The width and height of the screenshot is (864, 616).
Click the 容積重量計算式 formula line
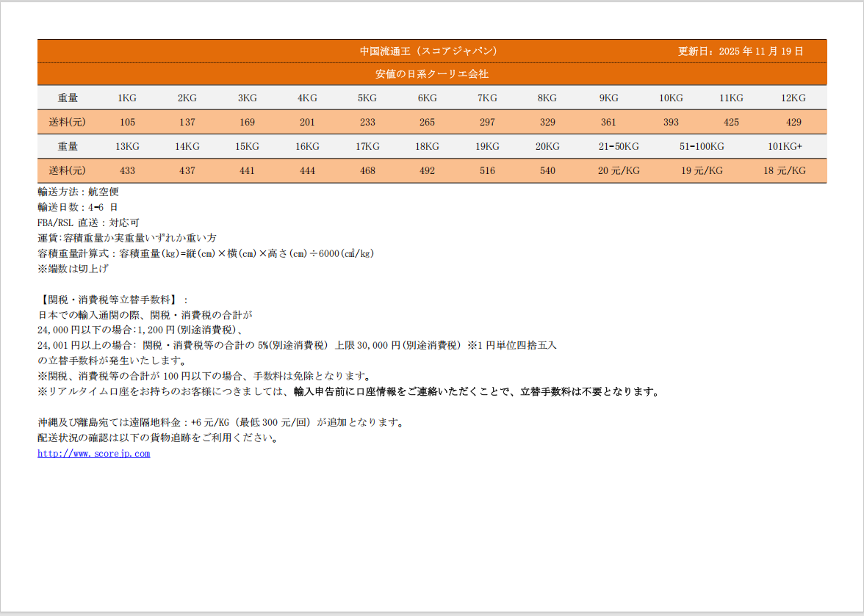tap(206, 253)
